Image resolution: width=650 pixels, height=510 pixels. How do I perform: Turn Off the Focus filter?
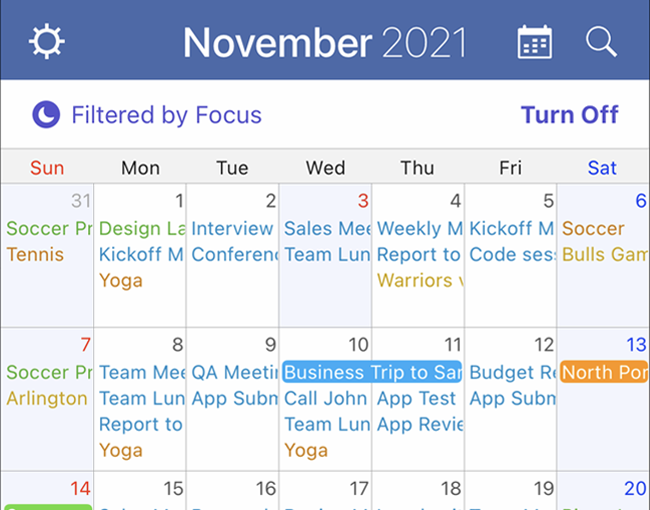[x=569, y=115]
